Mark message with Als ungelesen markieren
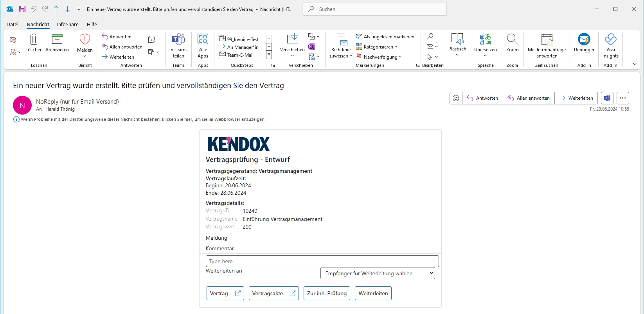644x314 pixels. pyautogui.click(x=385, y=37)
